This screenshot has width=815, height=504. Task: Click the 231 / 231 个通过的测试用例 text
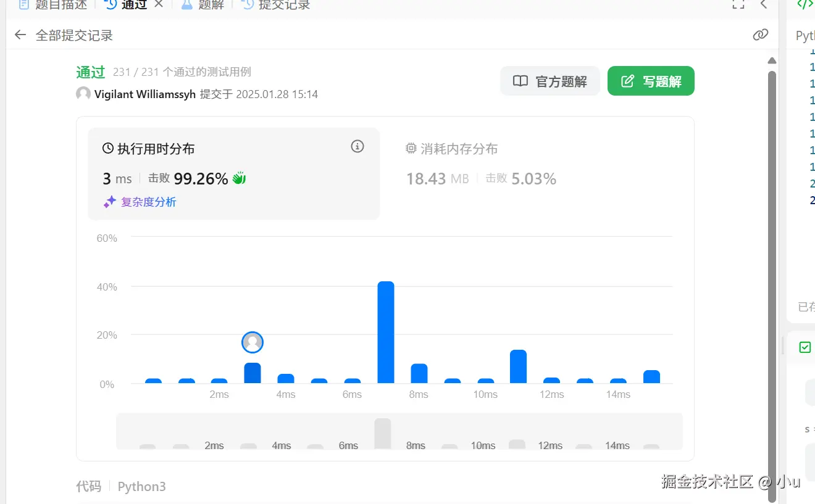click(182, 72)
